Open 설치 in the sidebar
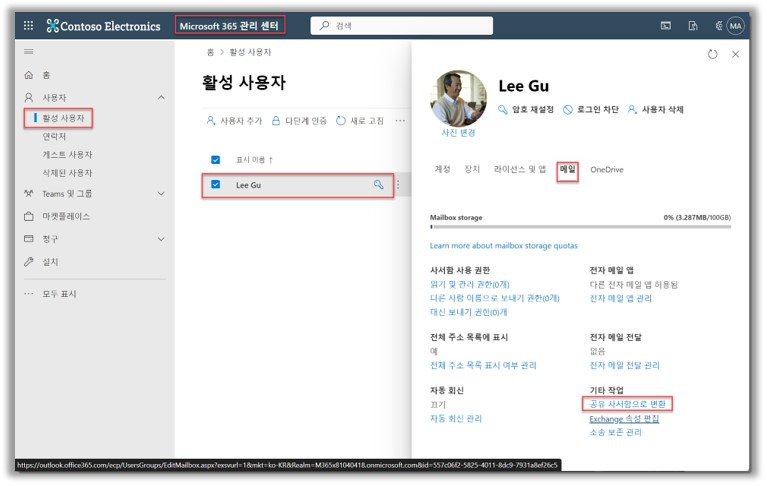The height and width of the screenshot is (486, 767). (50, 262)
